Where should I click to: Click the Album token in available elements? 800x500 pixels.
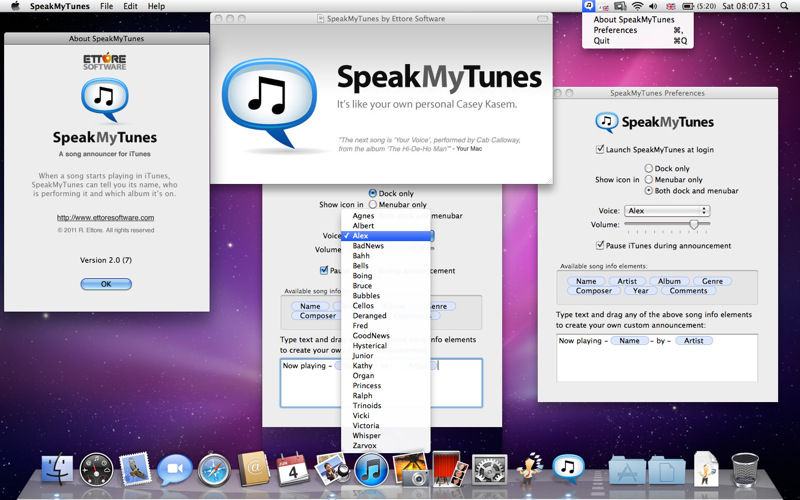click(x=669, y=281)
